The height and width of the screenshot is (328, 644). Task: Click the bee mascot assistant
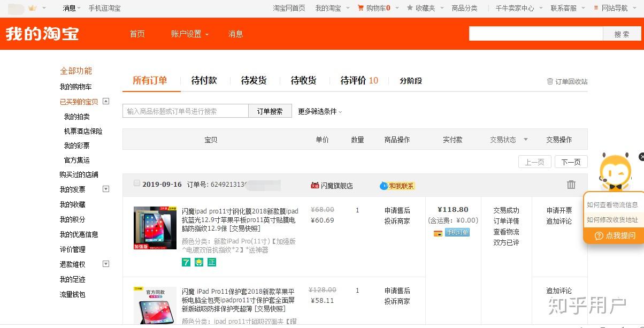coord(615,171)
